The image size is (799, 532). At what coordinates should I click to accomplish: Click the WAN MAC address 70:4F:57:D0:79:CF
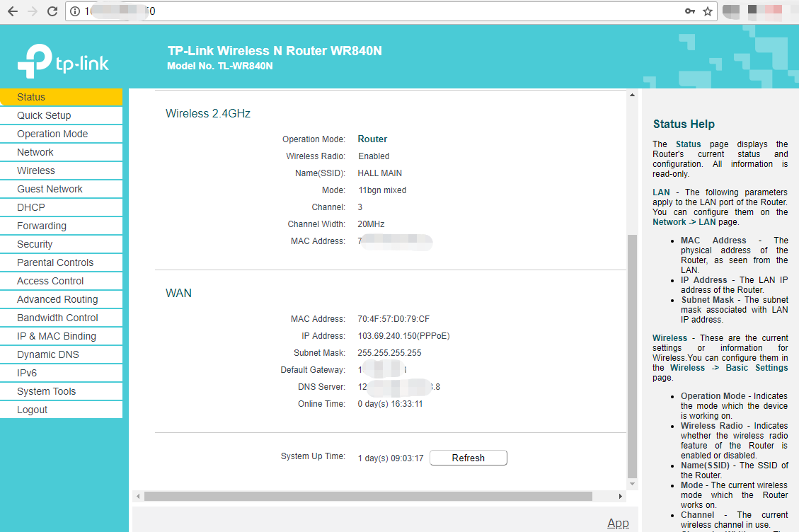click(x=393, y=319)
